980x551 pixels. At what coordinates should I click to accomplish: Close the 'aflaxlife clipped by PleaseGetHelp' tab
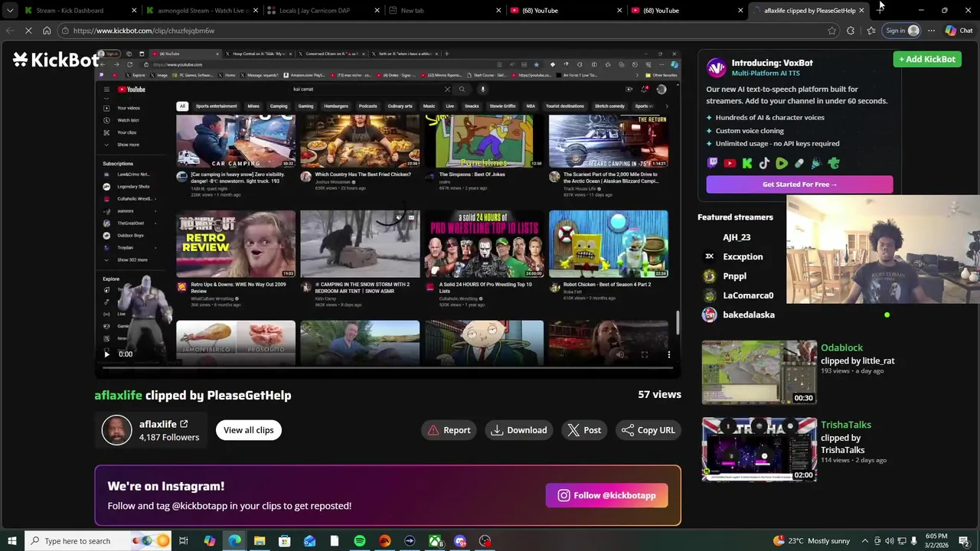coord(861,10)
